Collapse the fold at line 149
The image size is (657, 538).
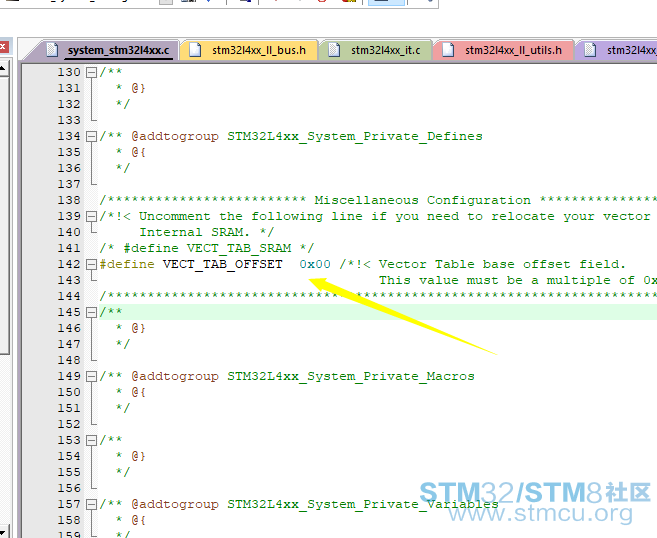pos(91,377)
